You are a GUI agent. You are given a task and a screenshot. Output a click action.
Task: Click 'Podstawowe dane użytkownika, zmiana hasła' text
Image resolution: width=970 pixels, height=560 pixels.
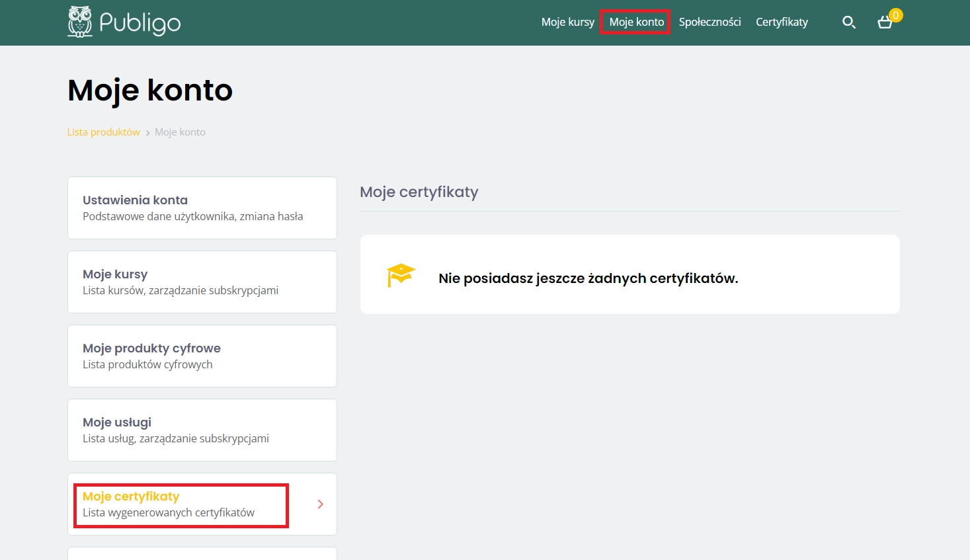[x=193, y=216]
